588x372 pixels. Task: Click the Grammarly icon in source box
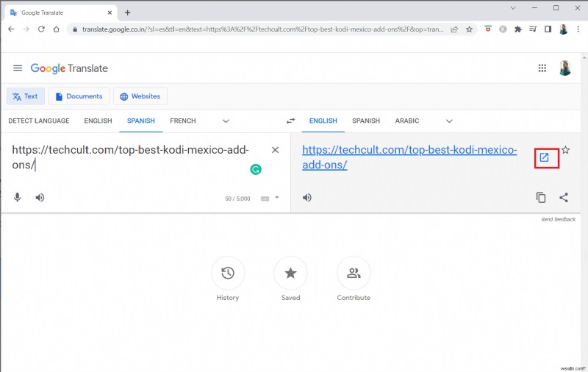(x=256, y=170)
